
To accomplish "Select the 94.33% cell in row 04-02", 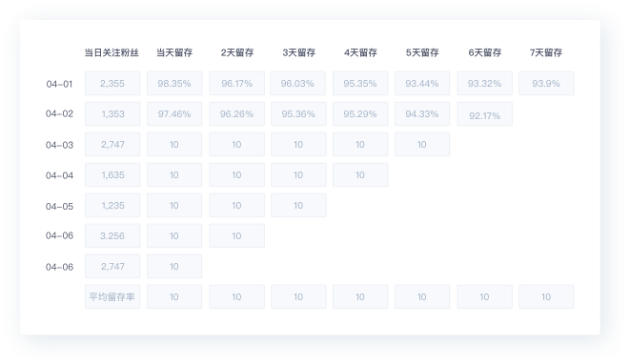I will (x=422, y=113).
